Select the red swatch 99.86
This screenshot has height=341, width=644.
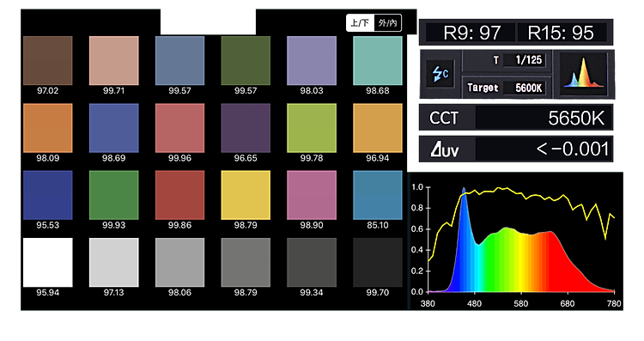pyautogui.click(x=180, y=195)
